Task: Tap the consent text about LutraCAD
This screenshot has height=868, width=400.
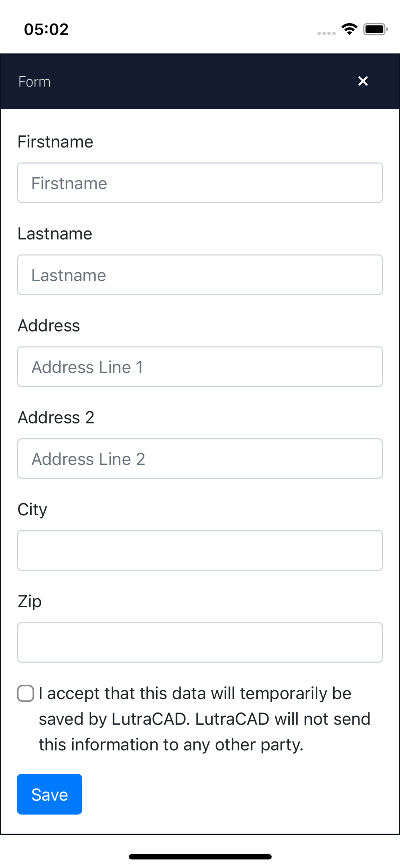Action: (205, 719)
